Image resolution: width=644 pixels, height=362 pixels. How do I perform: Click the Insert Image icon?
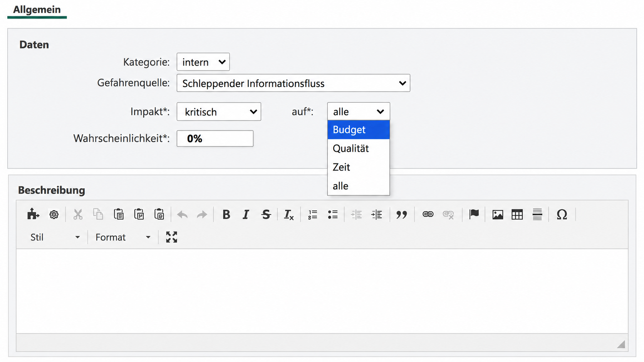pyautogui.click(x=498, y=214)
